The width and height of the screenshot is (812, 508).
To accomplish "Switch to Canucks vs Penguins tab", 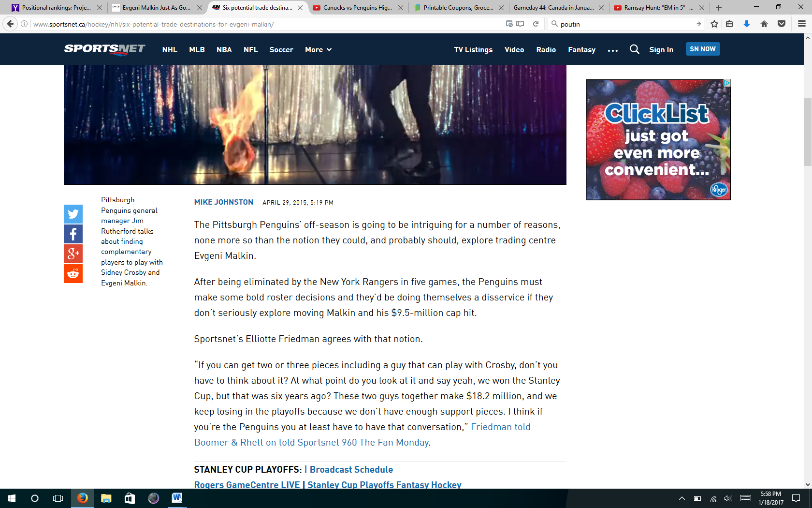I will (357, 8).
